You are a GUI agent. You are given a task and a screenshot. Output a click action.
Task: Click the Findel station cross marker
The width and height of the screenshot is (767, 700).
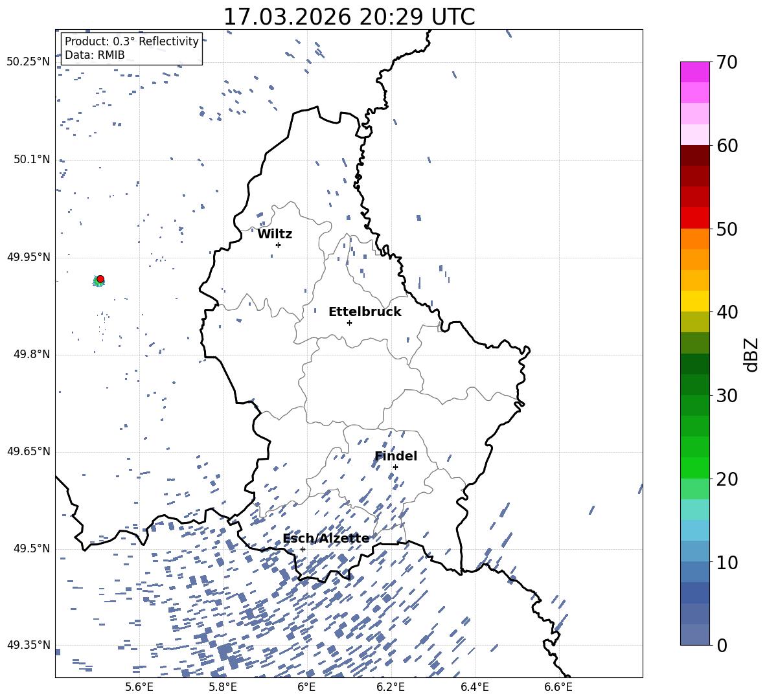(x=395, y=467)
